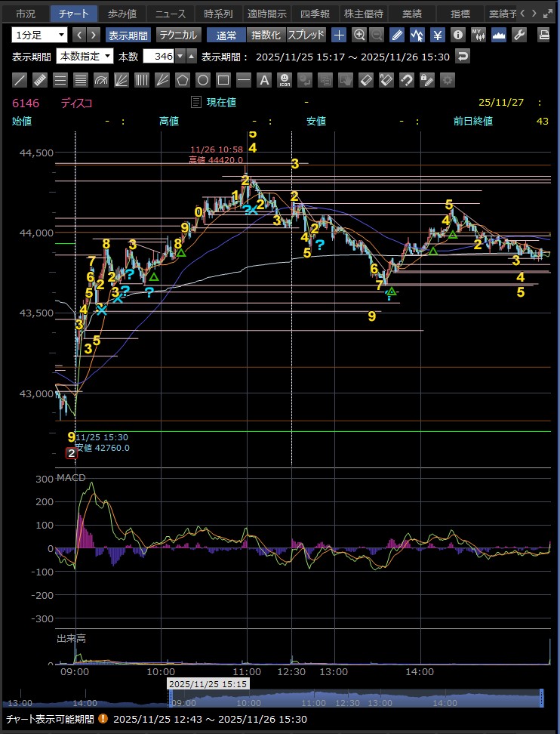The height and width of the screenshot is (734, 560).
Task: Click the テクニカル button
Action: point(178,35)
